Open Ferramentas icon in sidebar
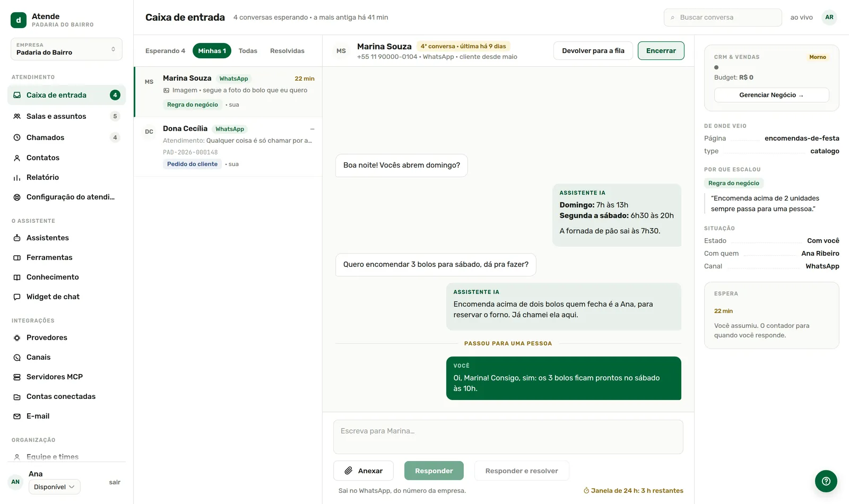Viewport: 849px width, 504px height. click(x=17, y=257)
